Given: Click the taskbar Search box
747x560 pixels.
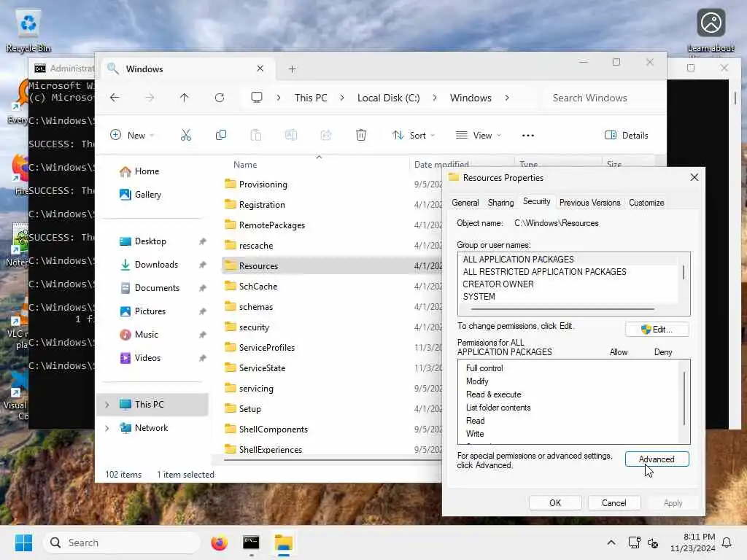Looking at the screenshot, I should coord(122,542).
